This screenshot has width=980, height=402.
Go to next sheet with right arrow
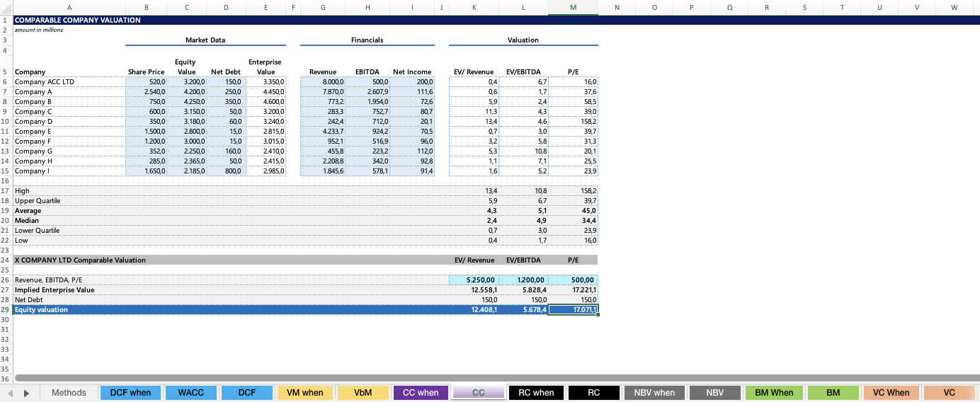point(28,393)
